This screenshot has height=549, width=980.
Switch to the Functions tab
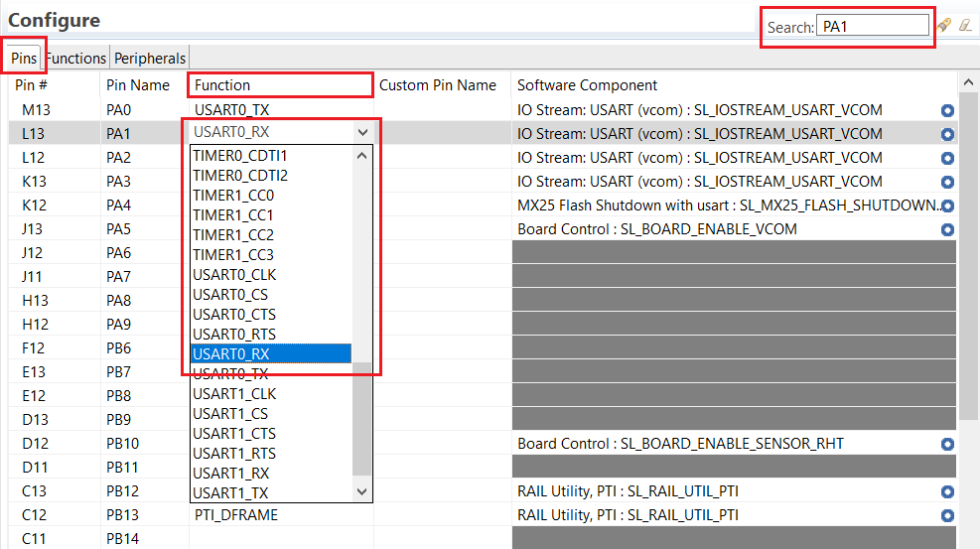[76, 59]
